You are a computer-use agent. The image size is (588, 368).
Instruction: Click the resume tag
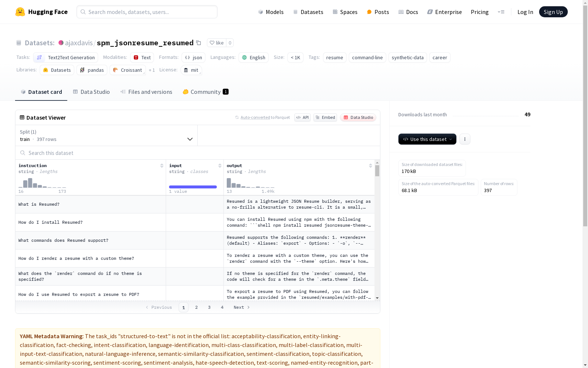(x=335, y=57)
